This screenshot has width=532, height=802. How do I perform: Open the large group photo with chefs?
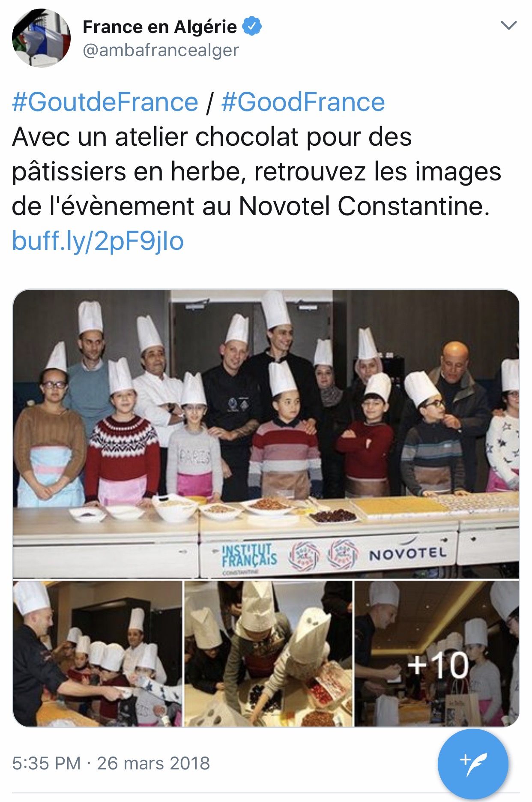click(x=266, y=434)
